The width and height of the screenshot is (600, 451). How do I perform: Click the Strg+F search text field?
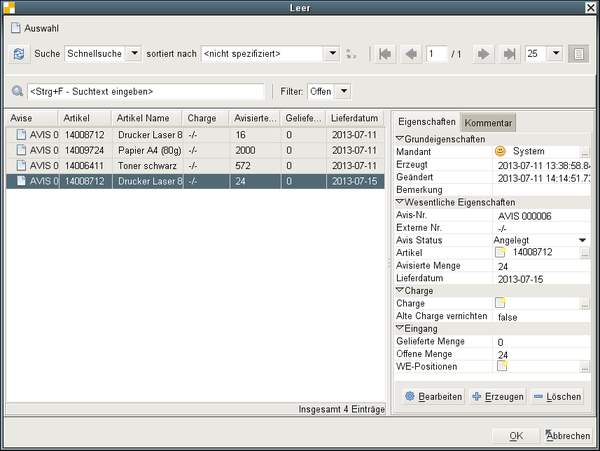[145, 91]
